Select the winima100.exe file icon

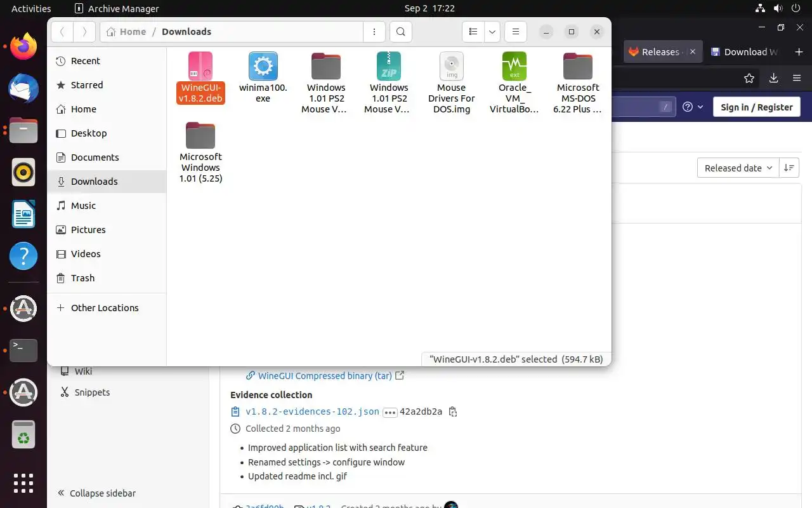click(x=263, y=66)
